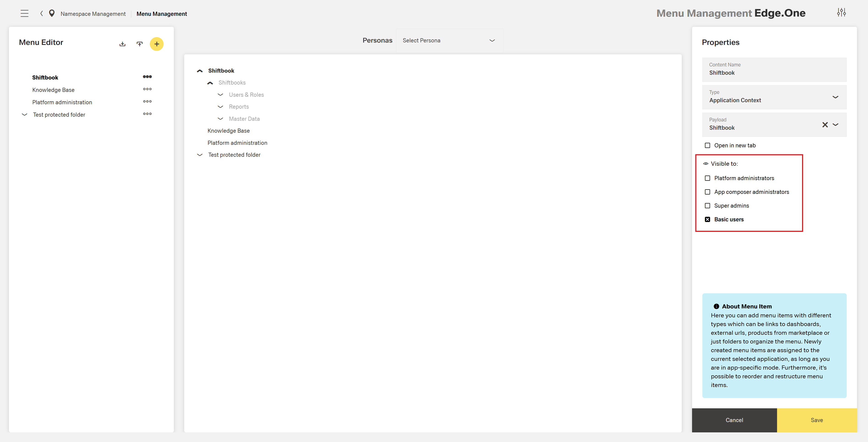Collapse the Shiftbooks tree node

pyautogui.click(x=210, y=82)
